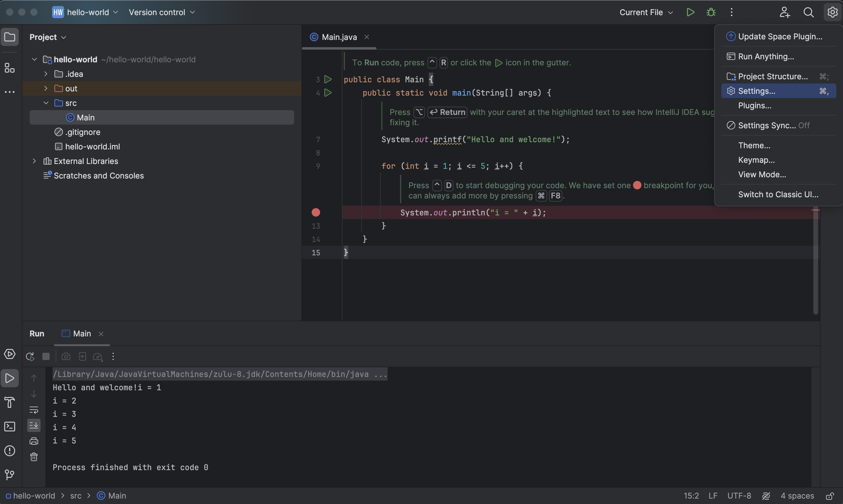This screenshot has width=843, height=504.
Task: Open the Problems tool window
Action: [9, 451]
